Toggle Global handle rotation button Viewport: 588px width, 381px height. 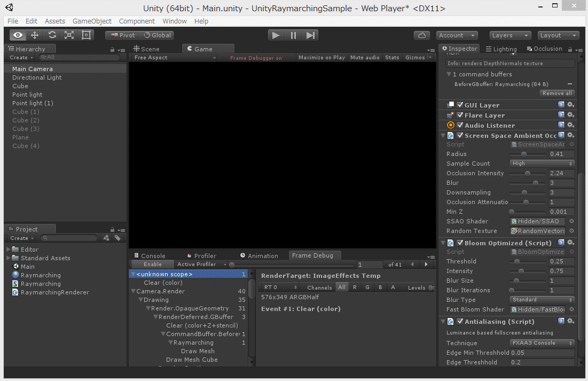[x=158, y=35]
